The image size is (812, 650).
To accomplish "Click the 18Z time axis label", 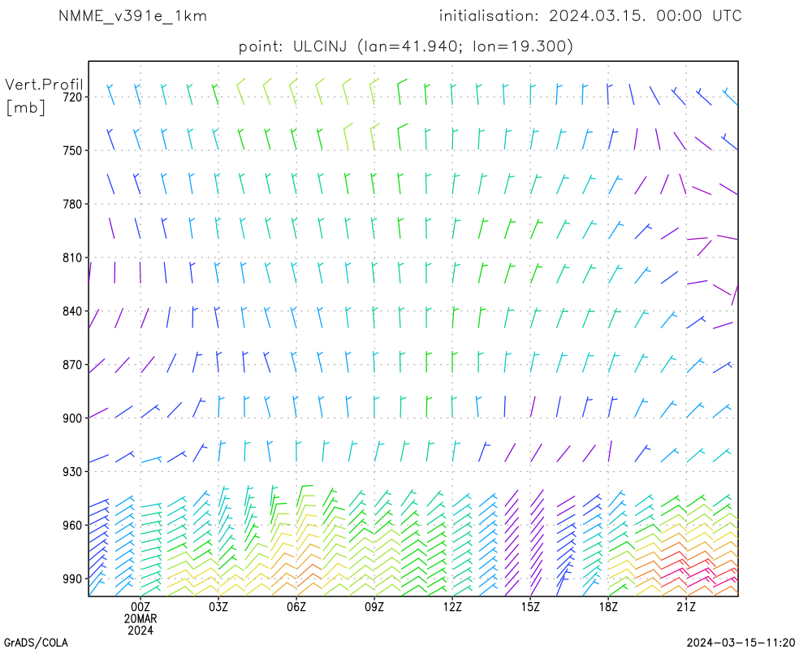I will coord(608,607).
